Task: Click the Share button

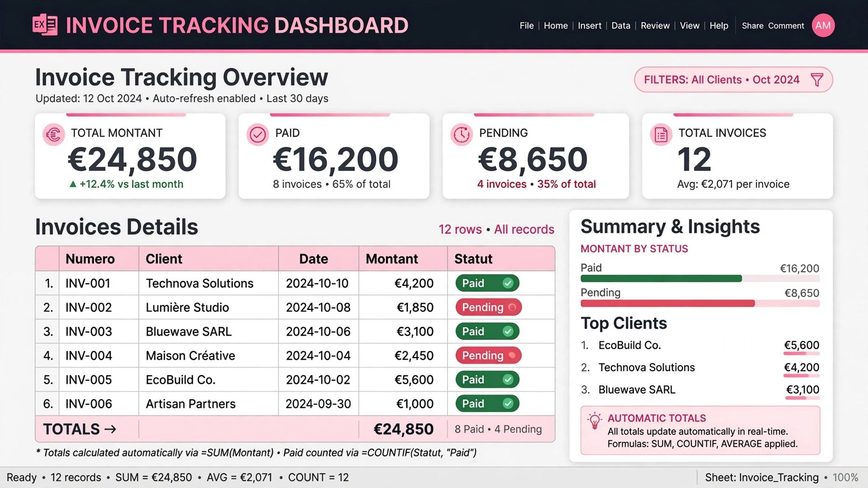Action: coord(753,25)
